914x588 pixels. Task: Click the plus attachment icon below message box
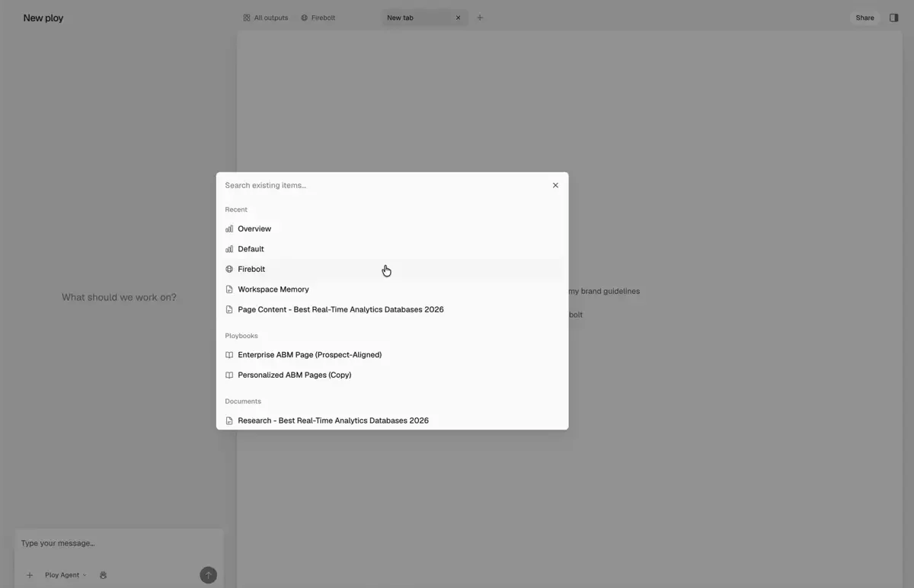point(30,575)
